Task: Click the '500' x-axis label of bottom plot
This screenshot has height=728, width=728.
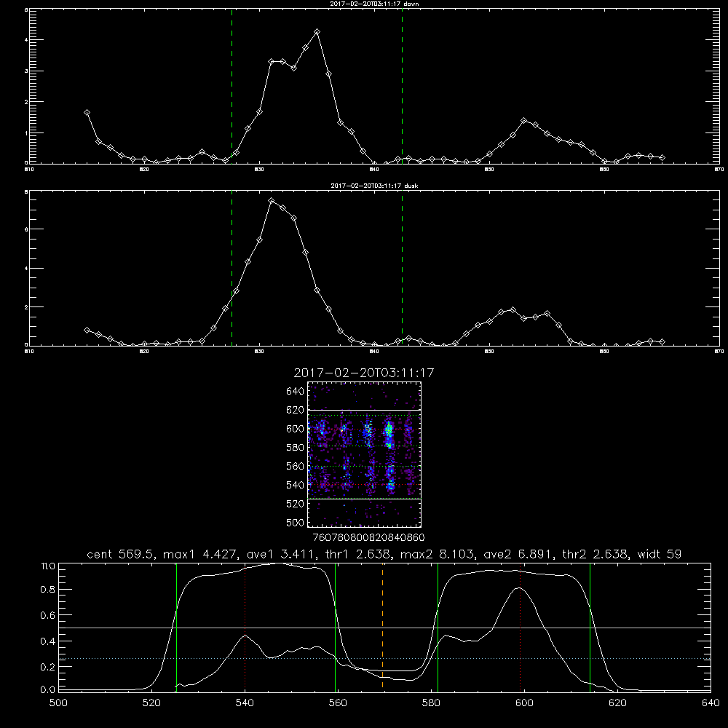Action: click(x=58, y=703)
